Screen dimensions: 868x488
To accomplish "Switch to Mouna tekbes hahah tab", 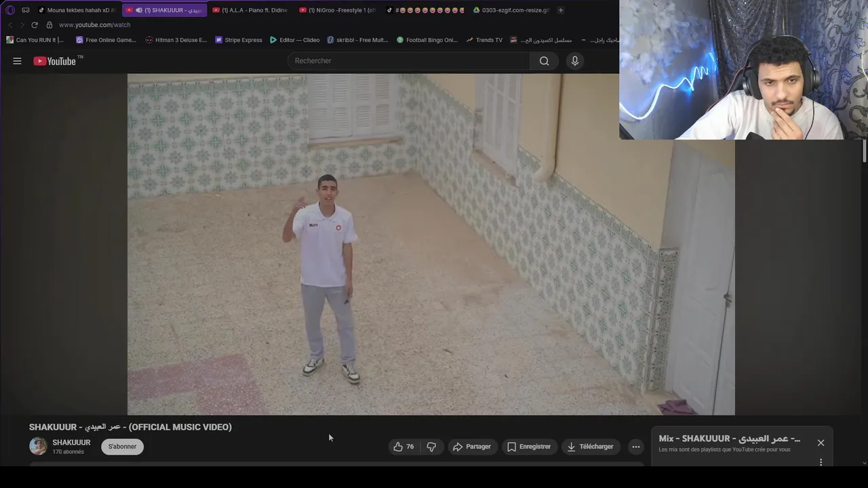I will [x=77, y=10].
